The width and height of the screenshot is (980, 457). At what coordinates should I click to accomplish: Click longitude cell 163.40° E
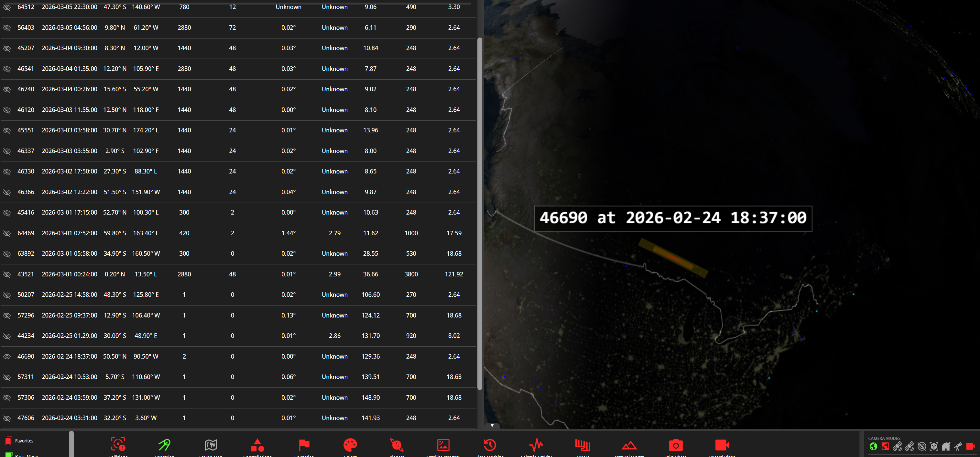[146, 233]
